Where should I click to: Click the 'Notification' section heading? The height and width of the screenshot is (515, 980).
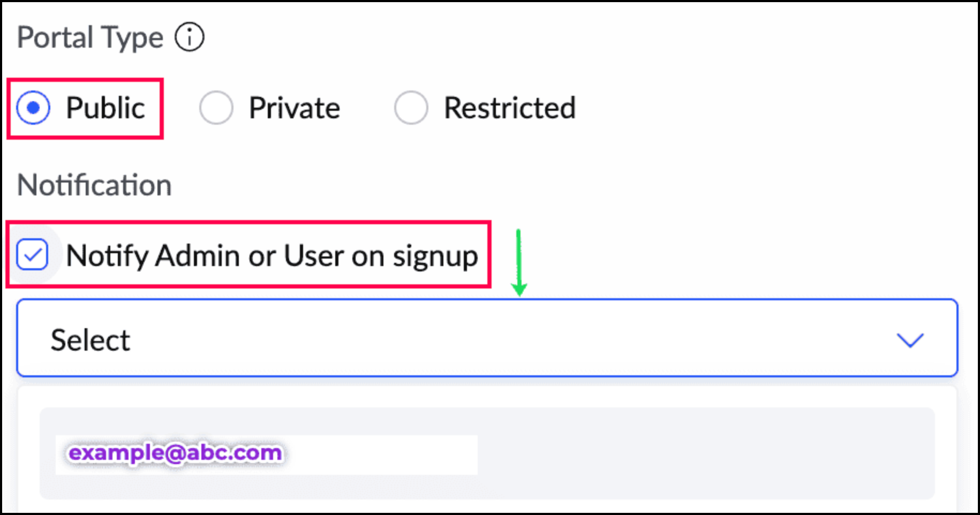[x=94, y=185]
